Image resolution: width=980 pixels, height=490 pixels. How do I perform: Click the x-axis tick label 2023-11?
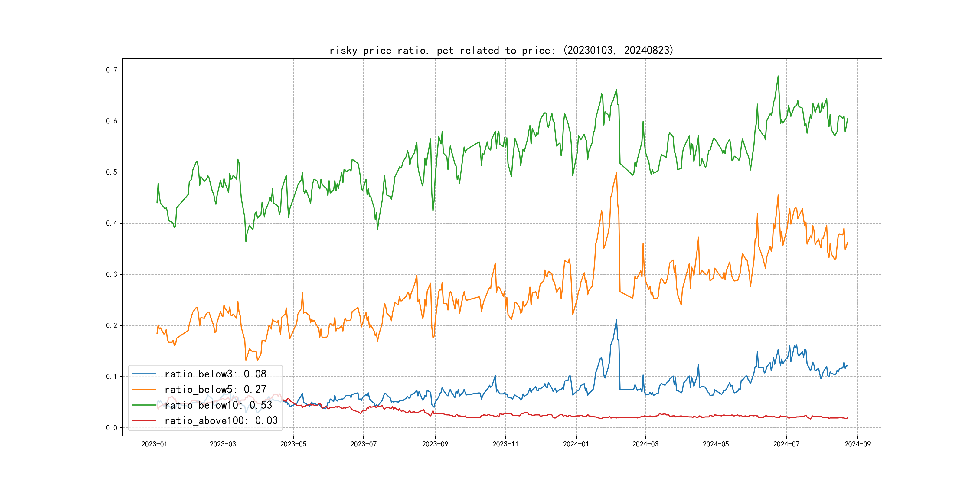tap(506, 444)
